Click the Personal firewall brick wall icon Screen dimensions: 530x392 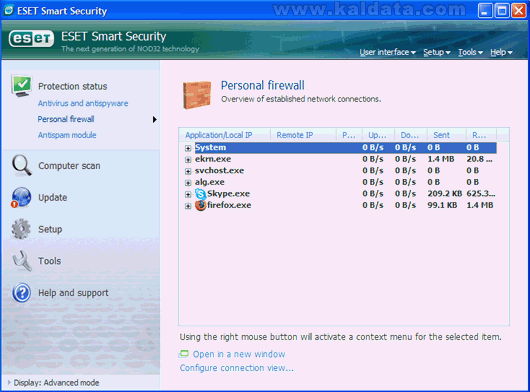coord(197,95)
